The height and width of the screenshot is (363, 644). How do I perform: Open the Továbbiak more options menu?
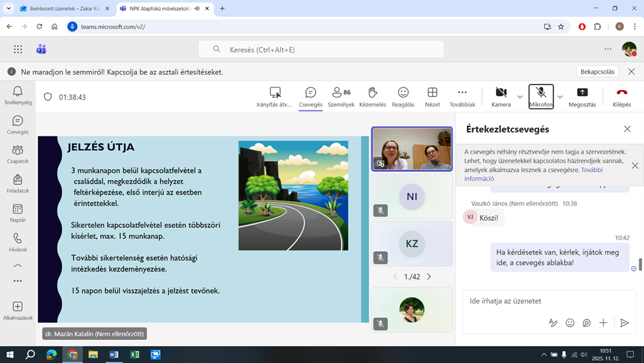coord(462,96)
